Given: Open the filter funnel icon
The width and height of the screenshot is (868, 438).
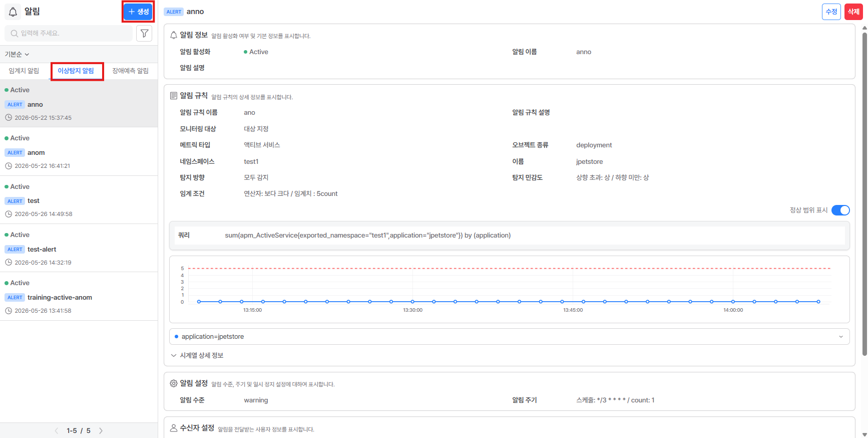Looking at the screenshot, I should [144, 33].
